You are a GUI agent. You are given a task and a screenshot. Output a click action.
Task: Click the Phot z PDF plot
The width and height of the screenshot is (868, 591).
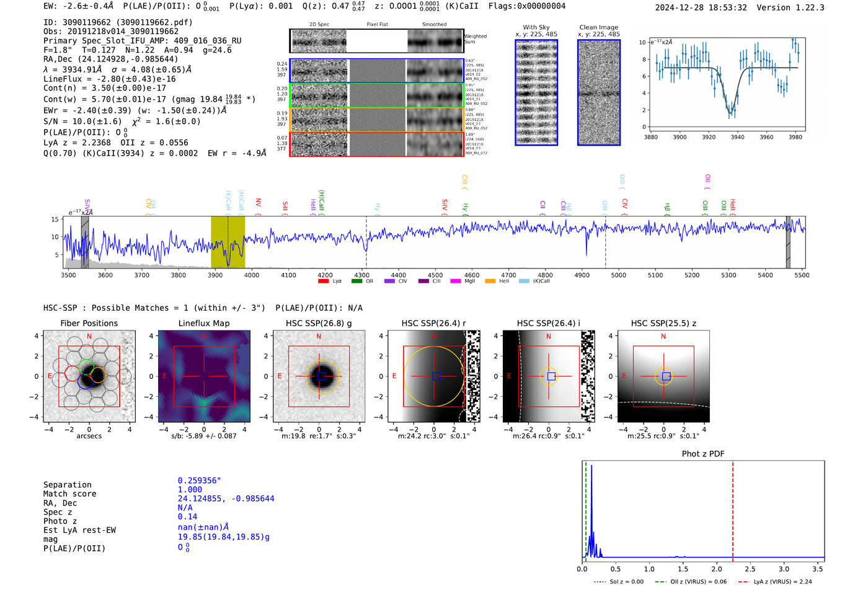[x=703, y=512]
